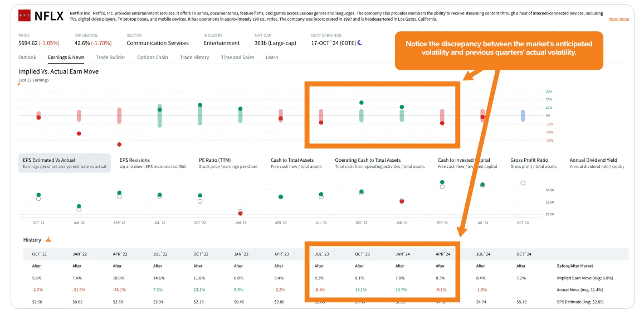Click the JUL'23 column header in History
This screenshot has width=644, height=314.
(321, 254)
